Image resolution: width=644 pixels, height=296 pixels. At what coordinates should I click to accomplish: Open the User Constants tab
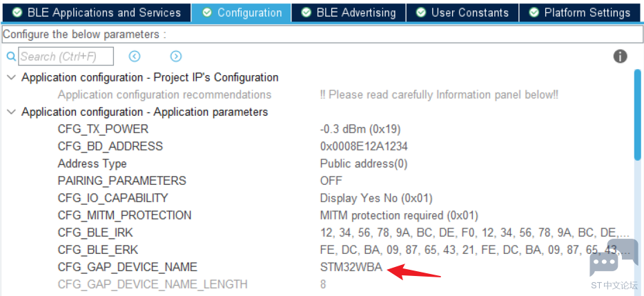[462, 12]
